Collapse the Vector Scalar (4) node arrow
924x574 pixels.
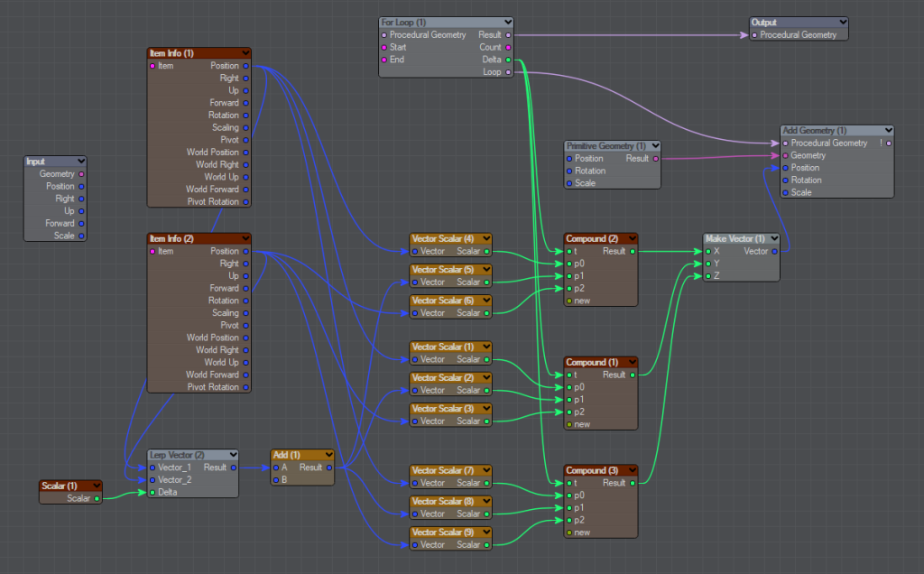pos(486,238)
